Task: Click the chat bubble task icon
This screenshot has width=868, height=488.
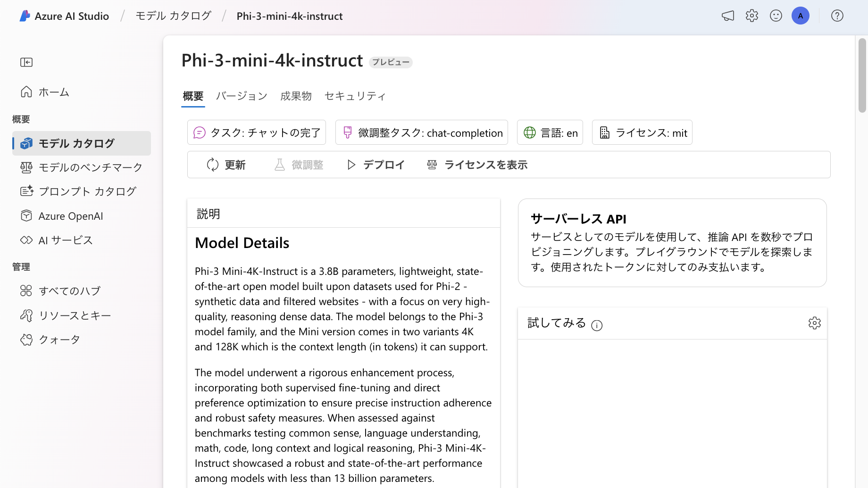Action: point(200,133)
